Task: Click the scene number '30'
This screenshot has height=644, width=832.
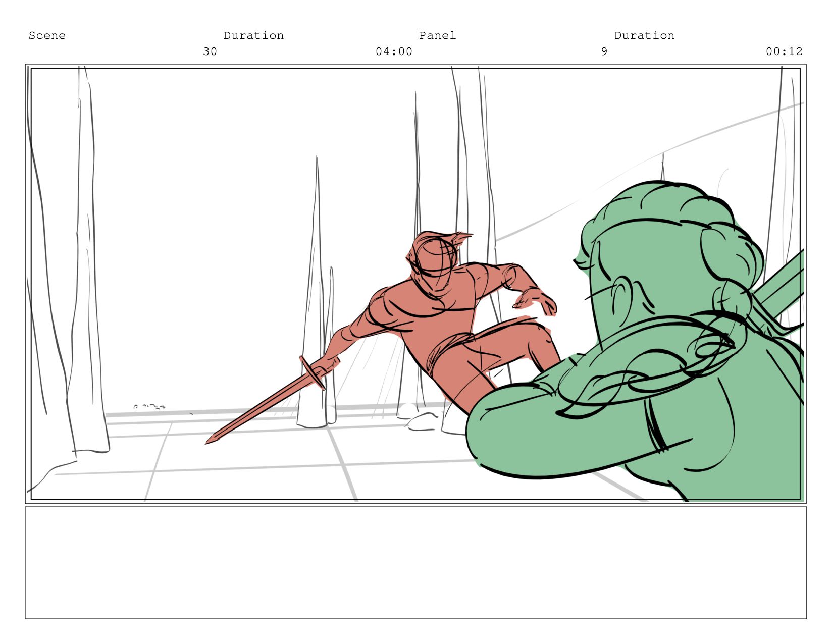Action: click(x=210, y=51)
